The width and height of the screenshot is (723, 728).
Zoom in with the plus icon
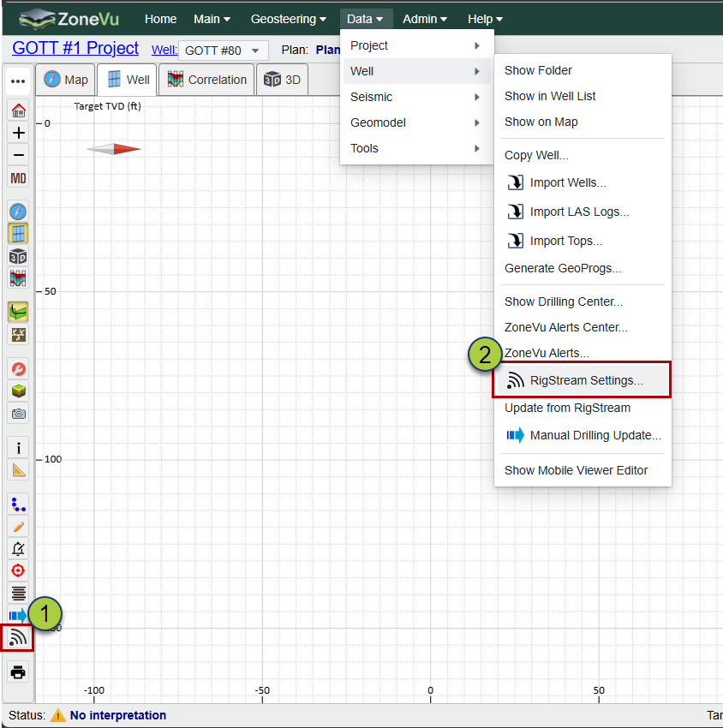(18, 134)
